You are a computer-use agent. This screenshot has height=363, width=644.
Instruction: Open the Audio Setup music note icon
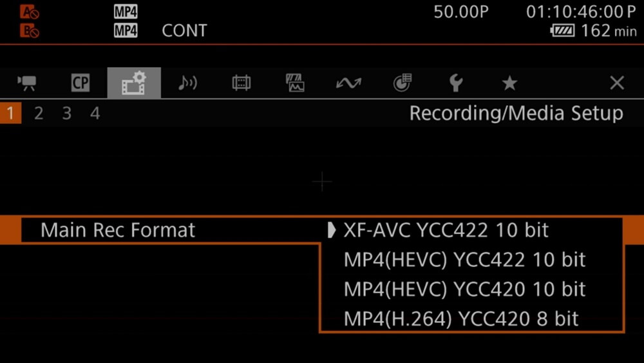[187, 83]
